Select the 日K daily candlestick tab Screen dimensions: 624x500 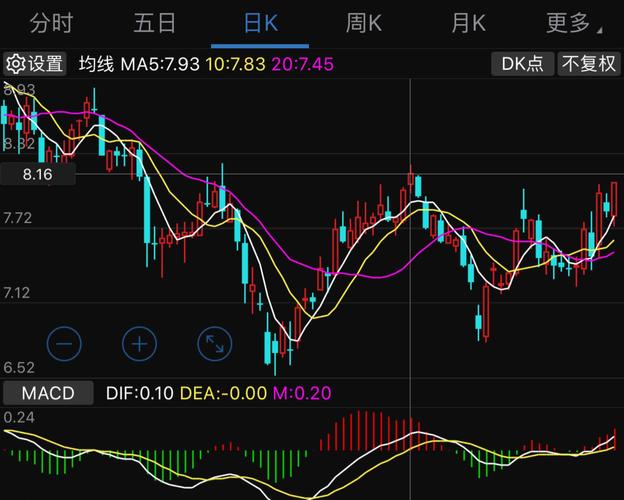click(x=260, y=23)
